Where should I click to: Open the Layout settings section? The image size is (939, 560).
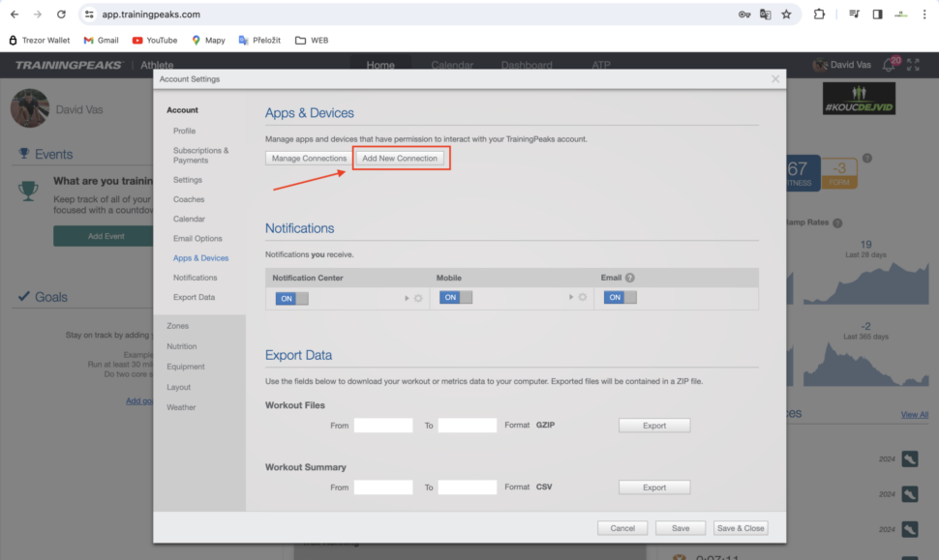coord(178,387)
